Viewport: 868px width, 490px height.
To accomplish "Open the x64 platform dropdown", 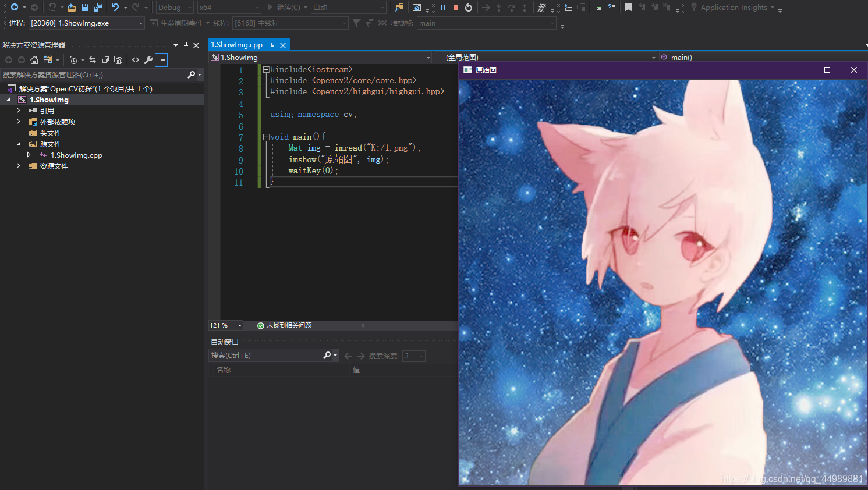I will (x=229, y=8).
